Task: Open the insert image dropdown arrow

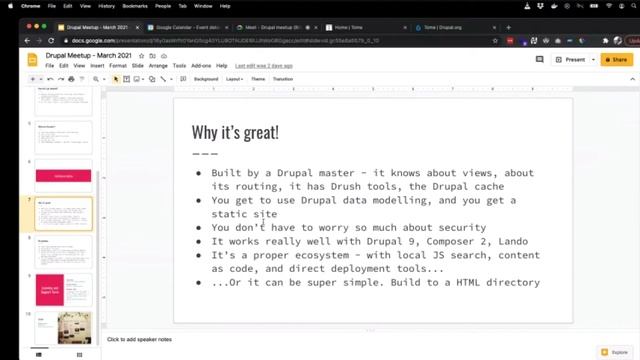Action: [x=143, y=79]
